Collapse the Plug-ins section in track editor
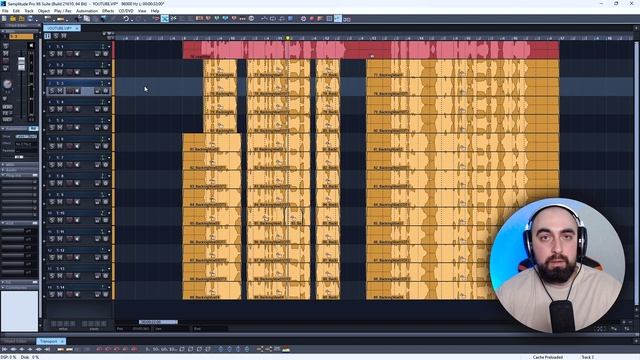 (x=3, y=175)
